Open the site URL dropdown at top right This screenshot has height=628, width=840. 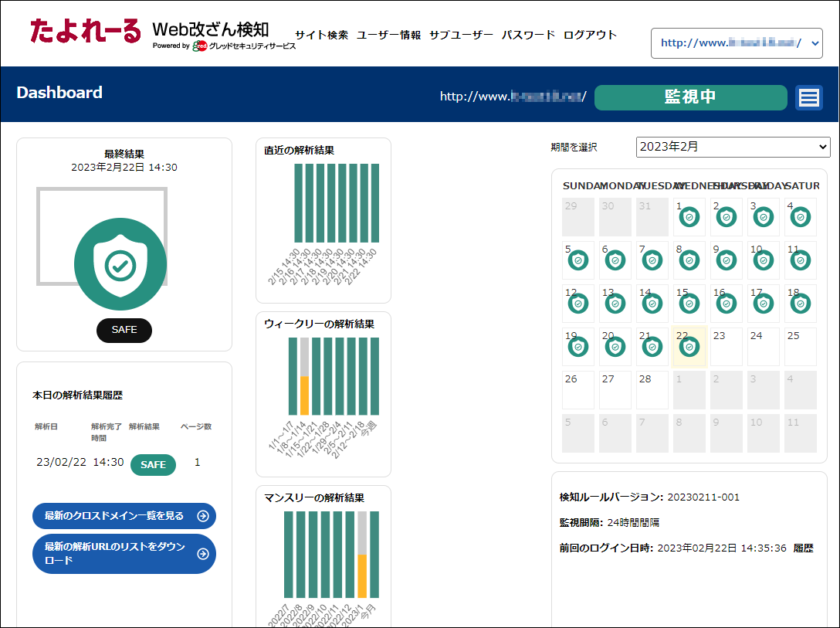pos(736,43)
